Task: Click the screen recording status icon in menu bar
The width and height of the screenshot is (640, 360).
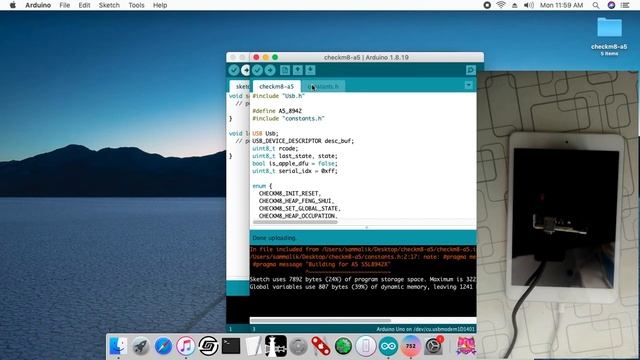Action: [487, 5]
